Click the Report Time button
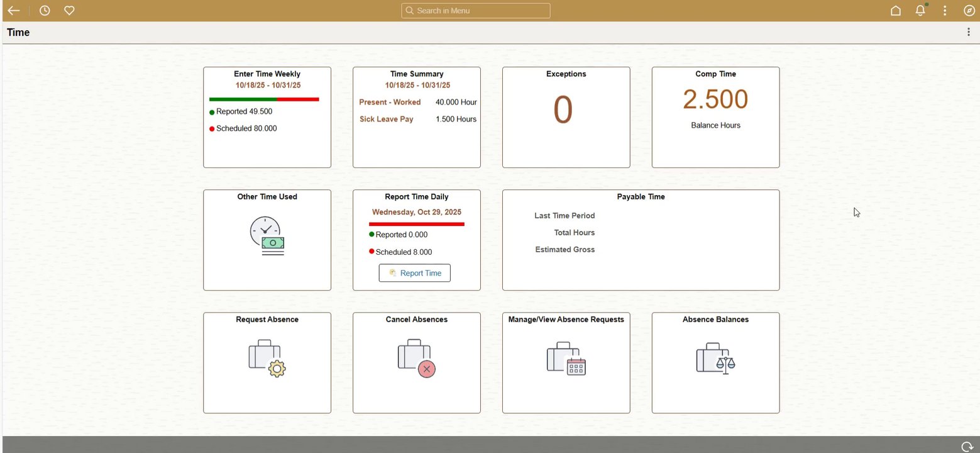Screen dimensions: 980x453 click(415, 273)
